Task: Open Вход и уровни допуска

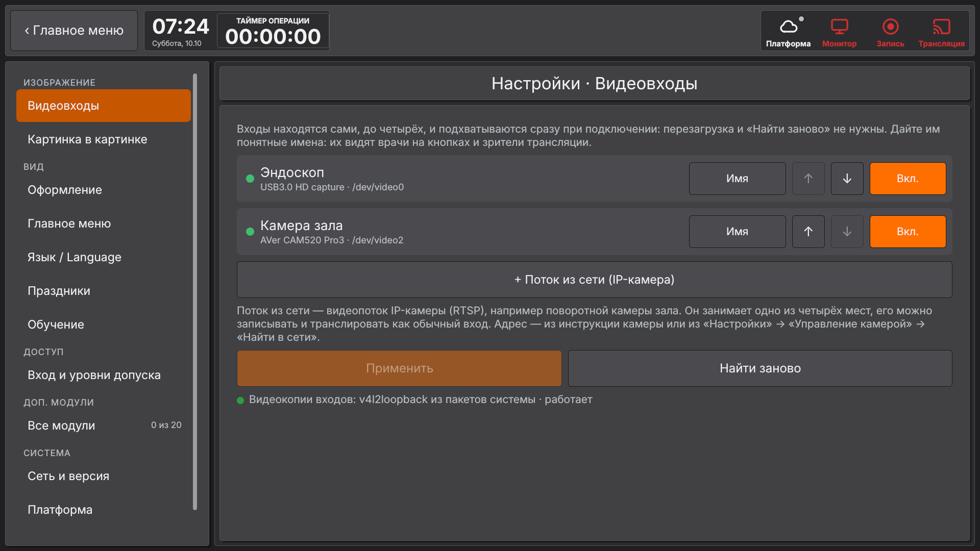Action: (104, 375)
